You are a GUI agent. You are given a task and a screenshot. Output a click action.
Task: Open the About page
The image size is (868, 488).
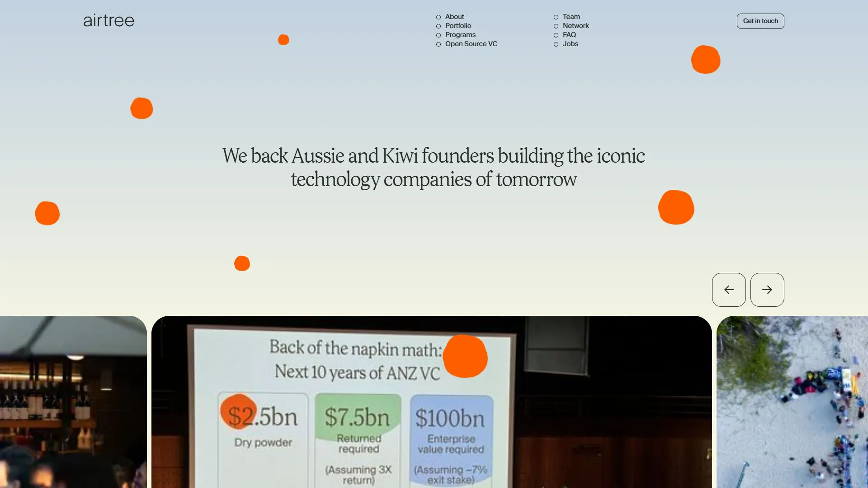click(454, 17)
